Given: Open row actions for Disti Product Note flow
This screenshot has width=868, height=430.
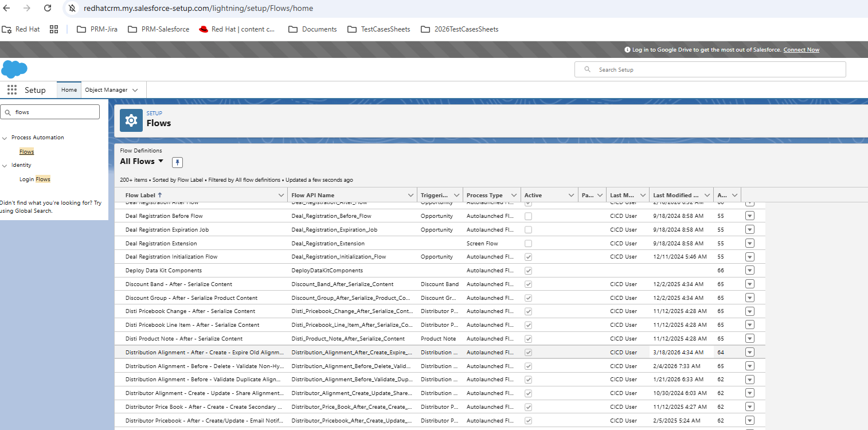Looking at the screenshot, I should (750, 339).
